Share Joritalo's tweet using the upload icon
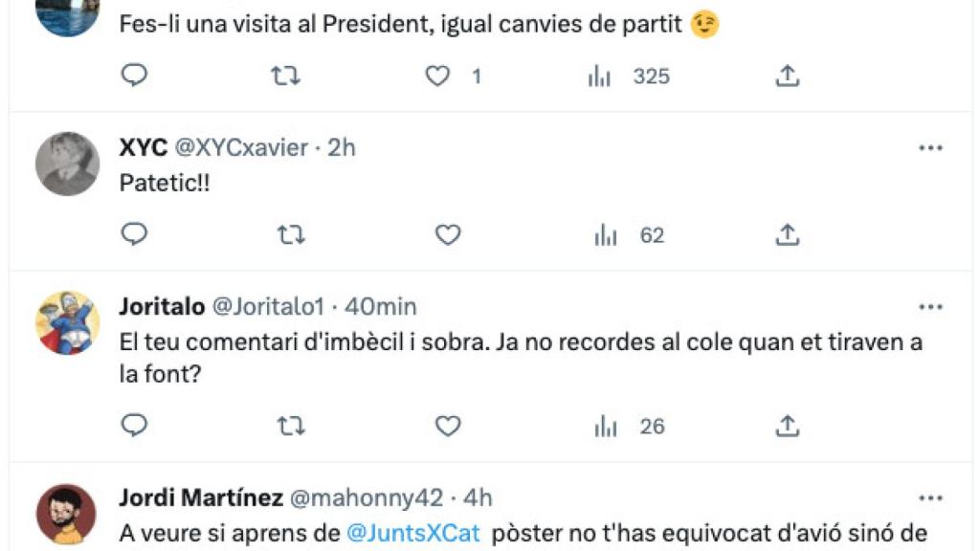This screenshot has width=980, height=551. tap(788, 427)
